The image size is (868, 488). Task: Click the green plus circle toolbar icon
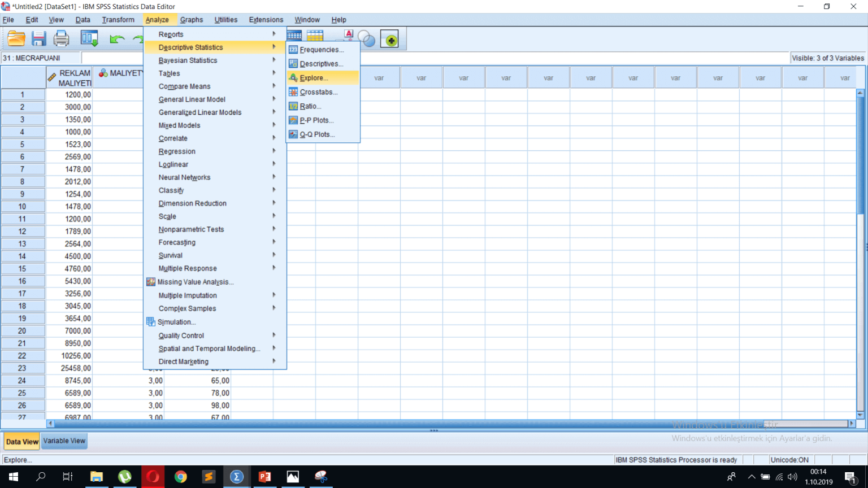[x=389, y=40]
